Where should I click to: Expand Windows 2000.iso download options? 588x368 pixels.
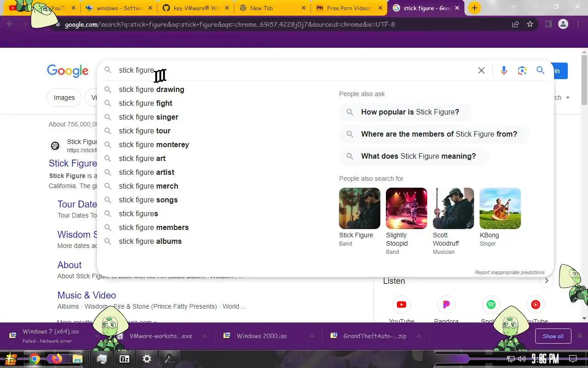pyautogui.click(x=311, y=336)
